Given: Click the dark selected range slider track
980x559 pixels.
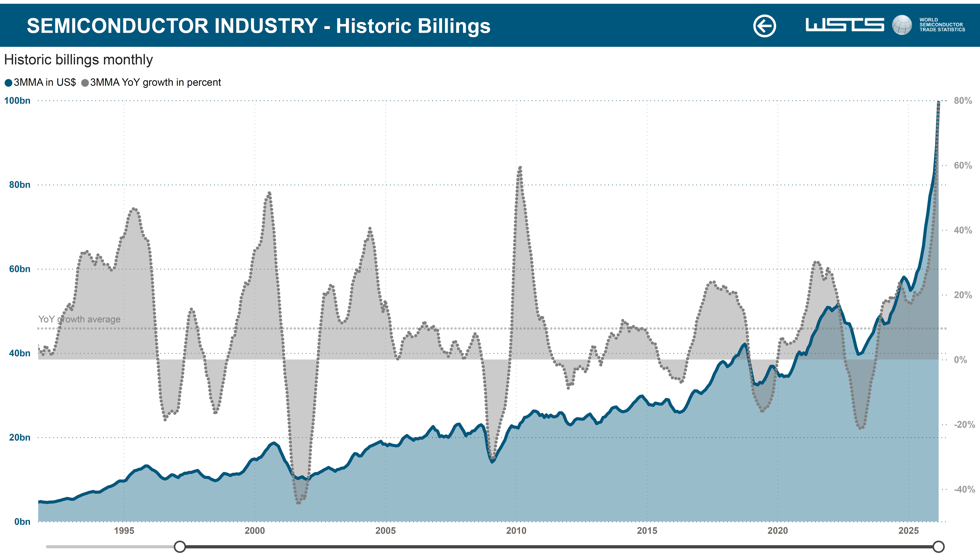Looking at the screenshot, I should tap(559, 546).
